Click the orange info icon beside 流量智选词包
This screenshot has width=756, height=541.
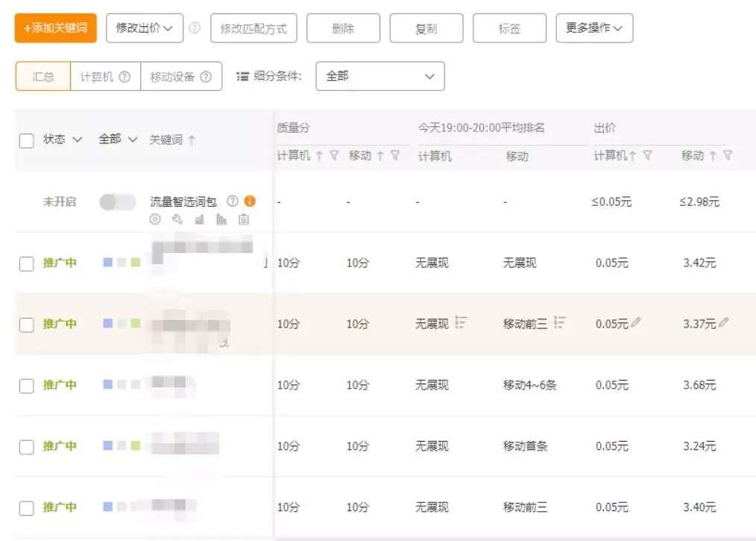[250, 201]
